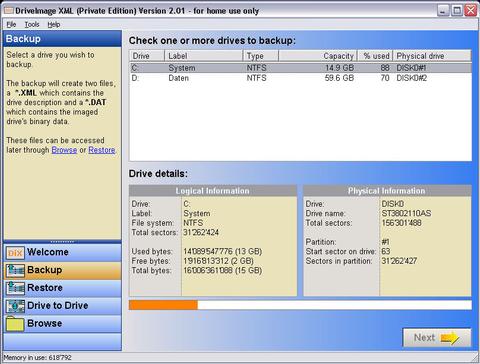This screenshot has height=364, width=480.
Task: Click the Free bytes value (2 GB)
Action: [x=218, y=261]
